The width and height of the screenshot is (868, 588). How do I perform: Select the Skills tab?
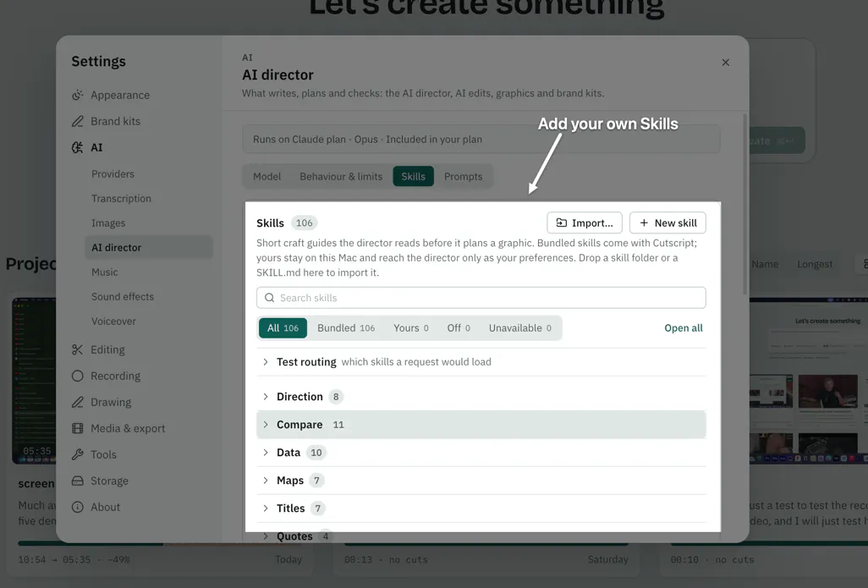(414, 177)
